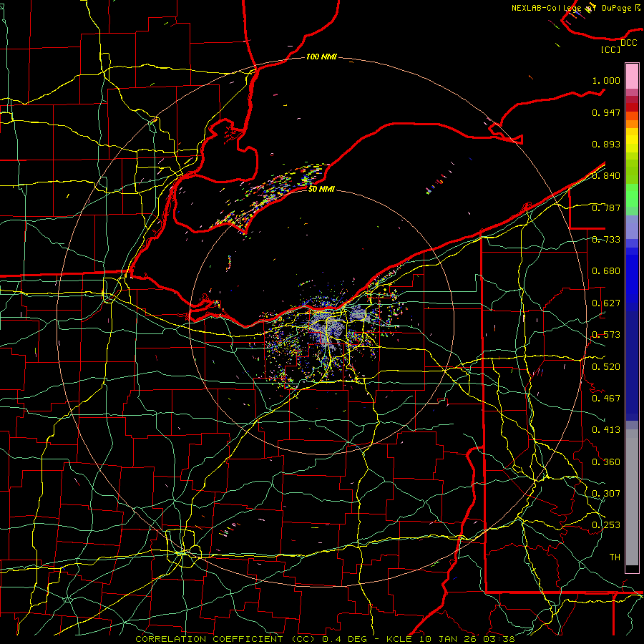Click the 1.000 legend value
Screen dimensions: 644x644
pyautogui.click(x=606, y=80)
